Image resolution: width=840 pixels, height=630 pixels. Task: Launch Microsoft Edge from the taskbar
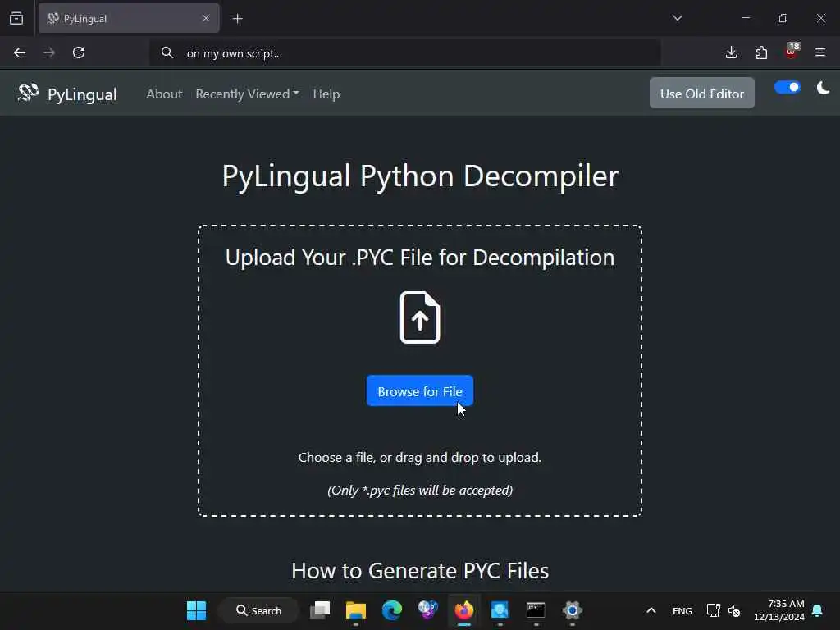[391, 610]
